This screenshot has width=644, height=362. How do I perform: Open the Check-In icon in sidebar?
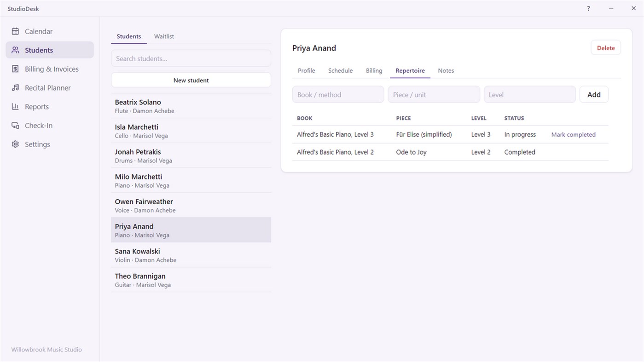tap(15, 126)
